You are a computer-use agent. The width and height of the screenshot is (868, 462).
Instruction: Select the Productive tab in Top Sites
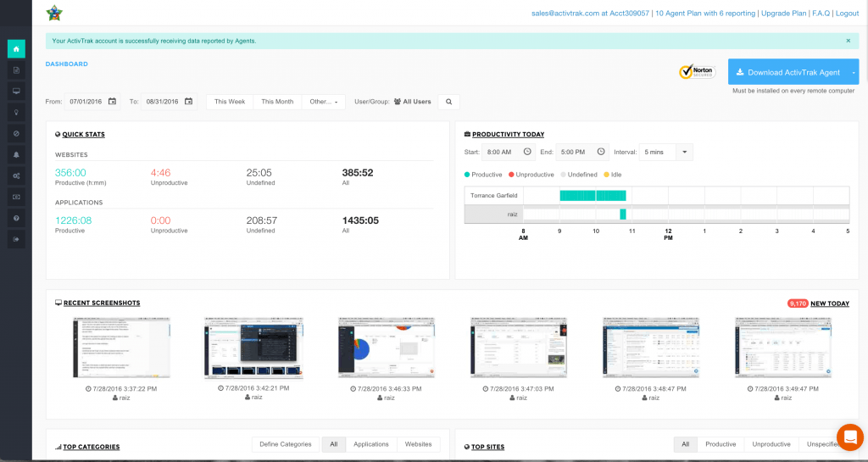[x=721, y=444]
